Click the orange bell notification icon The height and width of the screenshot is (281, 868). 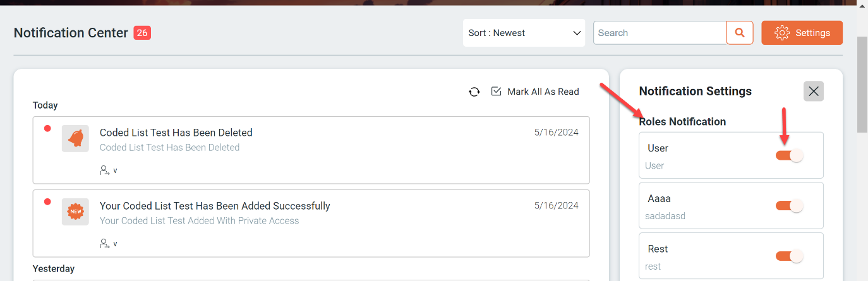point(75,138)
